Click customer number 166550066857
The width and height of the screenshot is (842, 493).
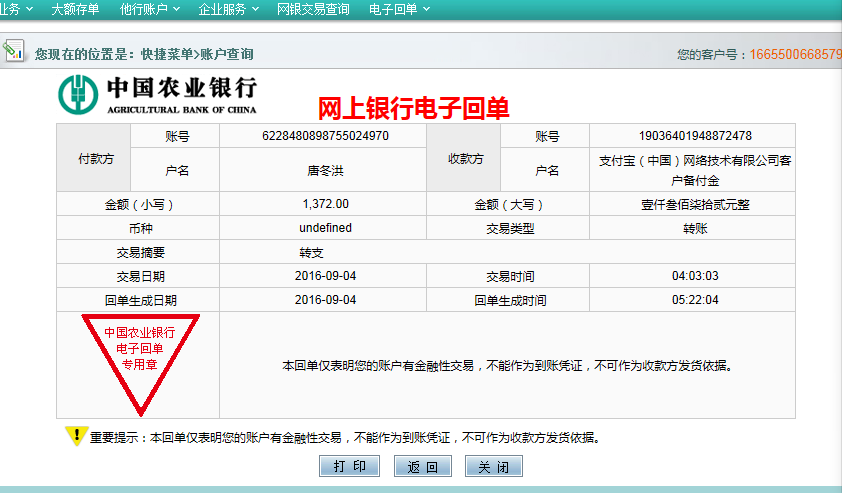(x=796, y=54)
